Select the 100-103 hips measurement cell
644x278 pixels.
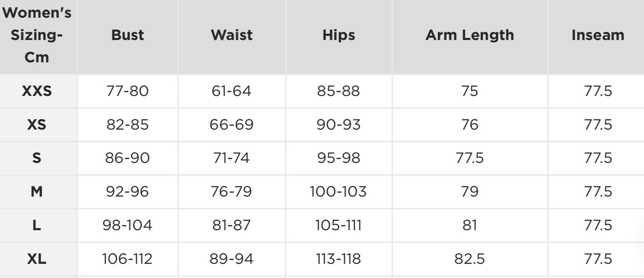tap(339, 191)
